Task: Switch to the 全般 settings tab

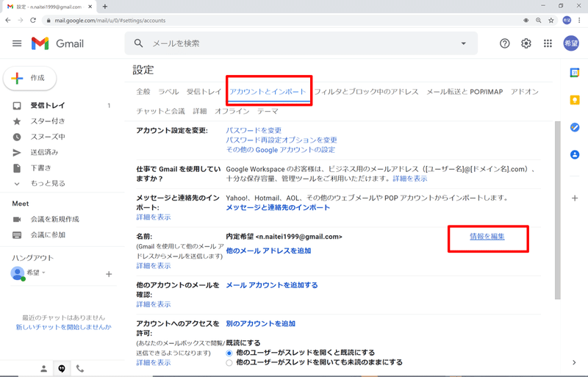Action: coord(143,92)
